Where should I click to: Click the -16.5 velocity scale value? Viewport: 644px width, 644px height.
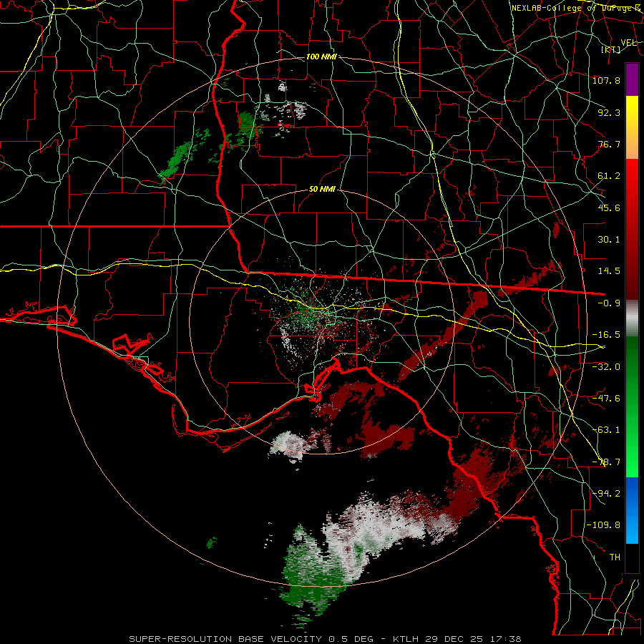point(606,335)
